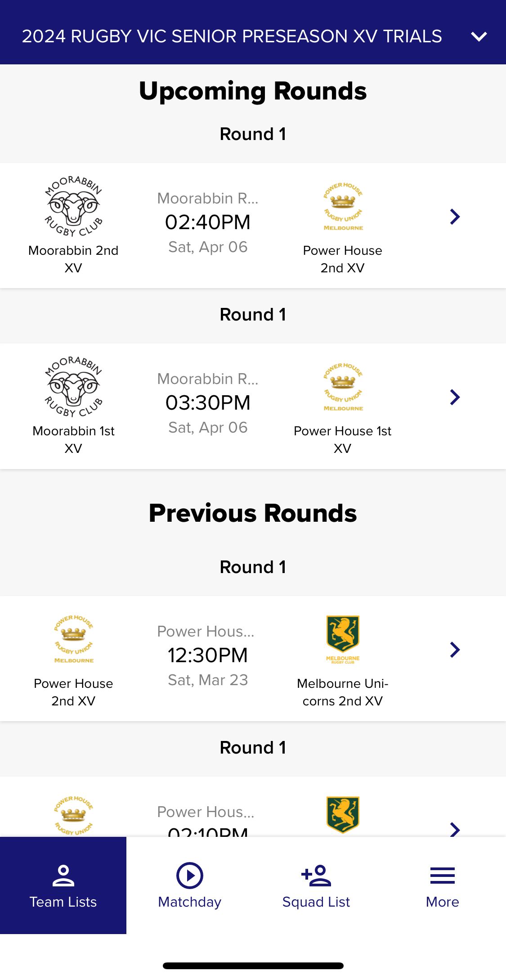Select the Power House 1st XV team name
506x980 pixels.
[342, 439]
